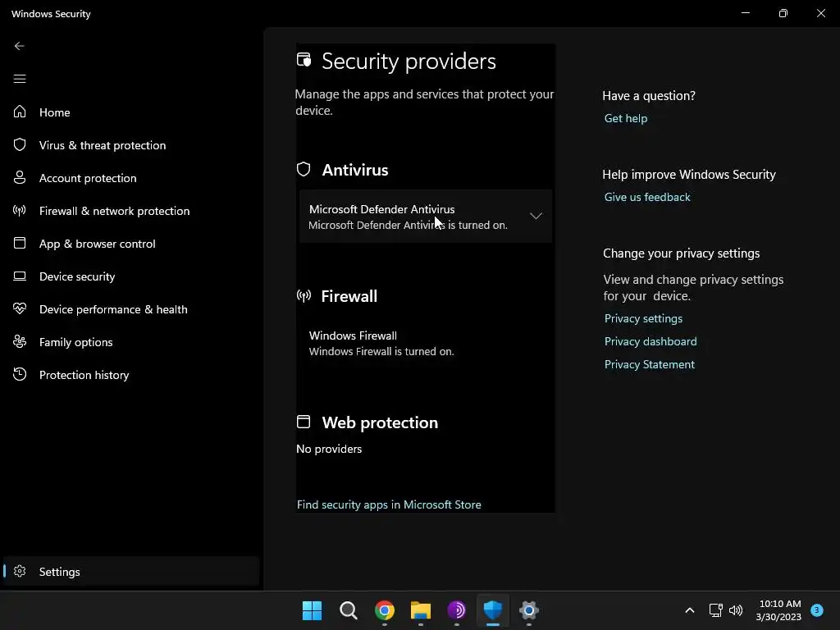Screen dimensions: 840x630
Task: Click the 'No providers' text
Action: 329,449
